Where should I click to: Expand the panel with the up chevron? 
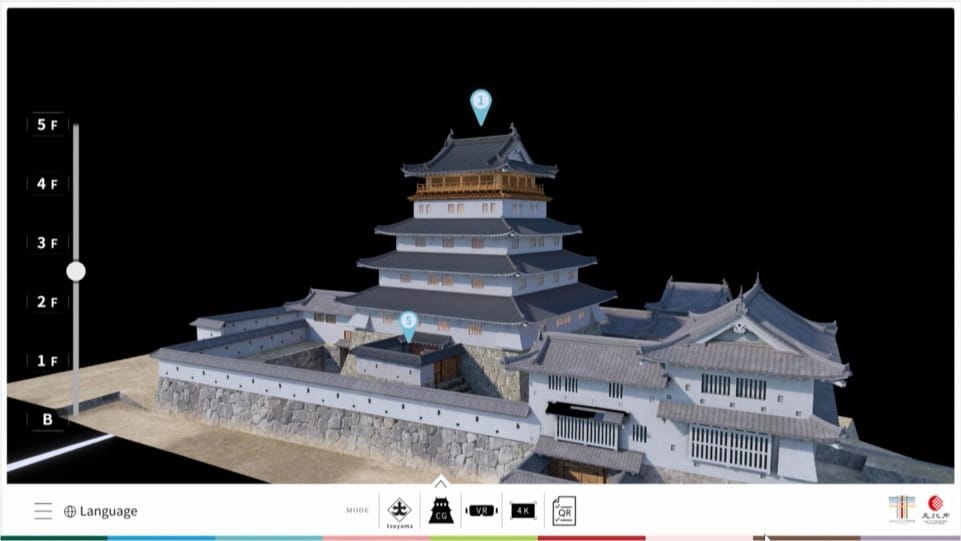440,482
